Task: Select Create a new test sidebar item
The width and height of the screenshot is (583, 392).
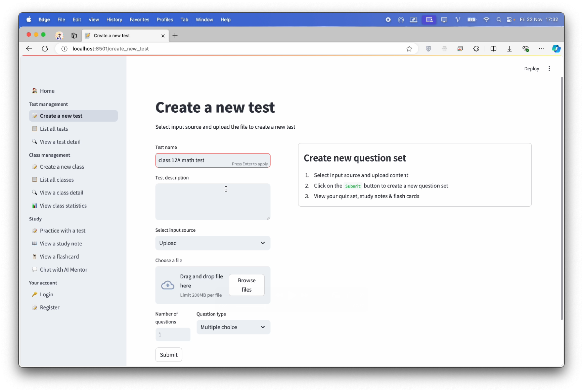Action: click(x=73, y=116)
